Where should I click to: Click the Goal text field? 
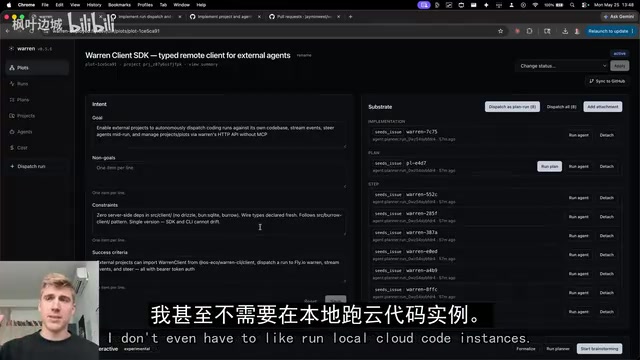click(219, 135)
